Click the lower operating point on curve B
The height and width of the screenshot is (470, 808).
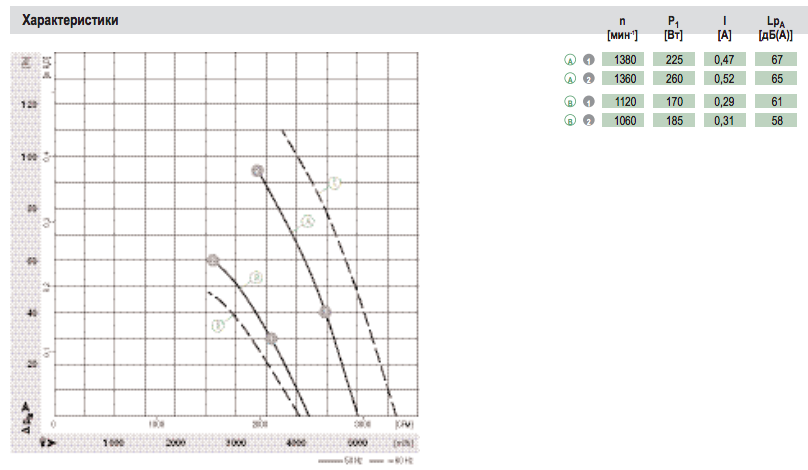[x=271, y=338]
